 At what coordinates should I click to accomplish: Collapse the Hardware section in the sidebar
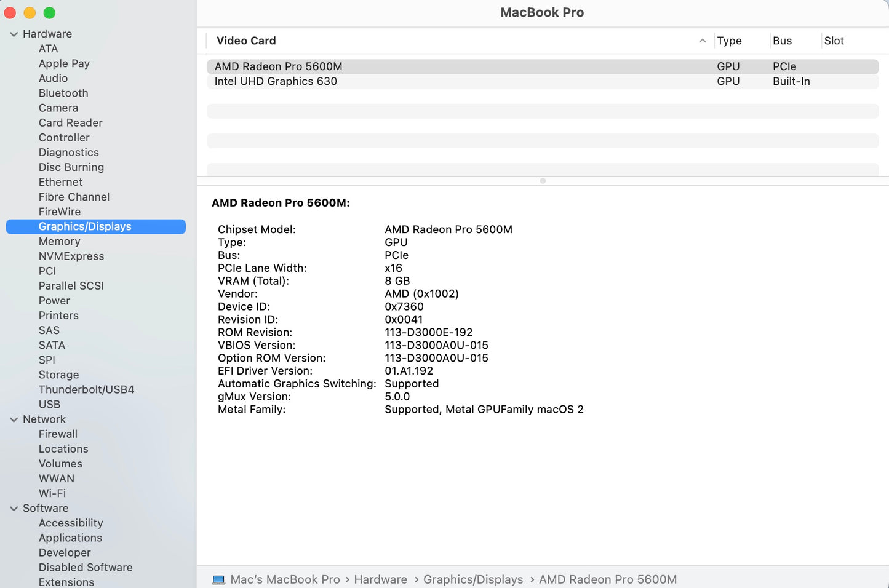(14, 34)
